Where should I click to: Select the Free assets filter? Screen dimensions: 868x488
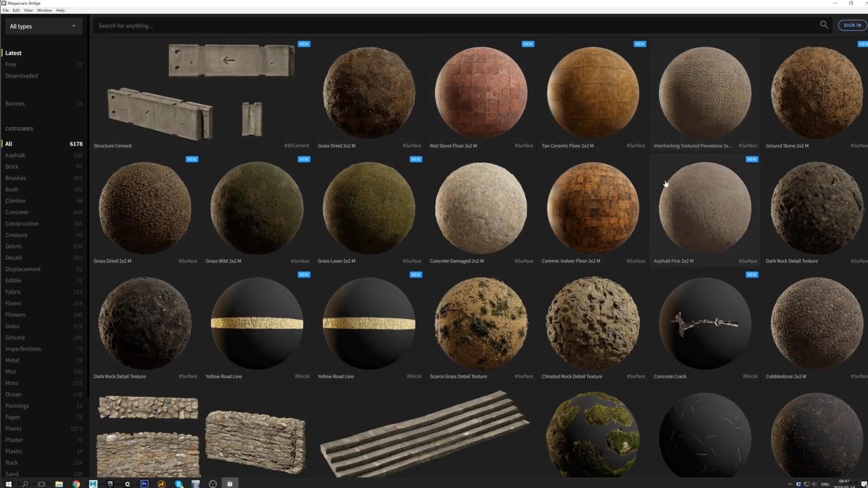coord(11,64)
